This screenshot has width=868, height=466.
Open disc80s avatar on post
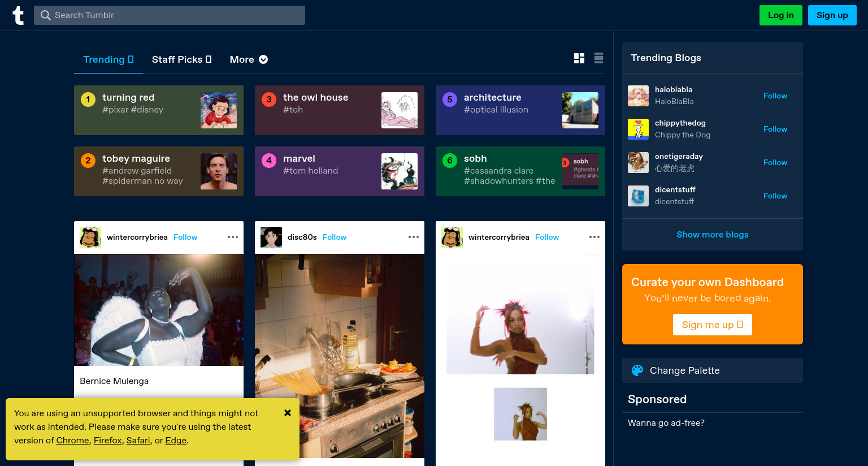coord(271,238)
